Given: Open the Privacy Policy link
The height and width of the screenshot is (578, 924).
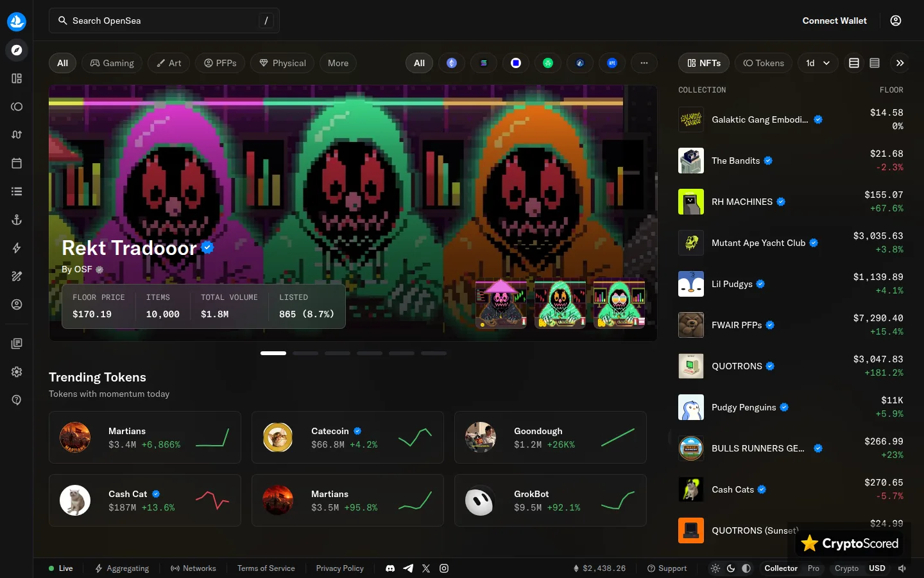Looking at the screenshot, I should [x=340, y=568].
